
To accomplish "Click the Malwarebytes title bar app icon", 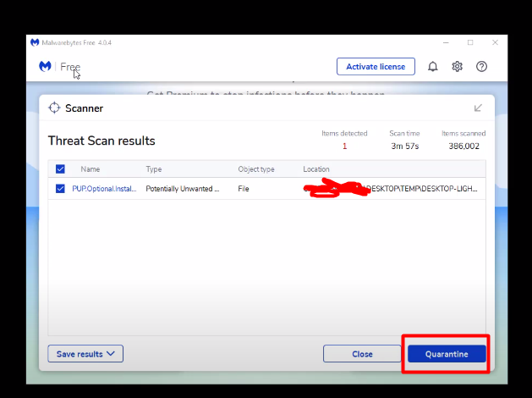I will click(x=35, y=42).
